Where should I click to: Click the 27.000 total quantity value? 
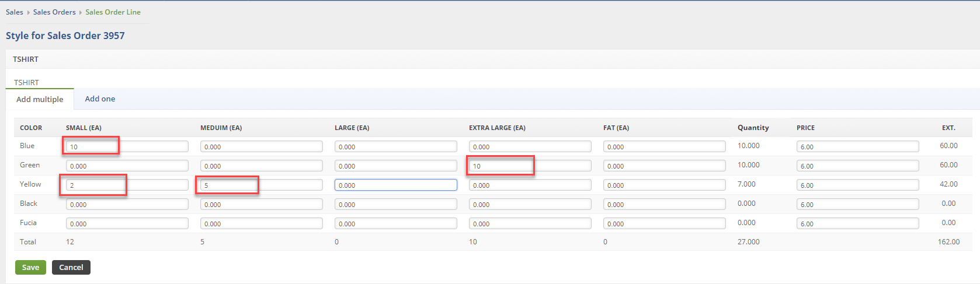point(748,241)
